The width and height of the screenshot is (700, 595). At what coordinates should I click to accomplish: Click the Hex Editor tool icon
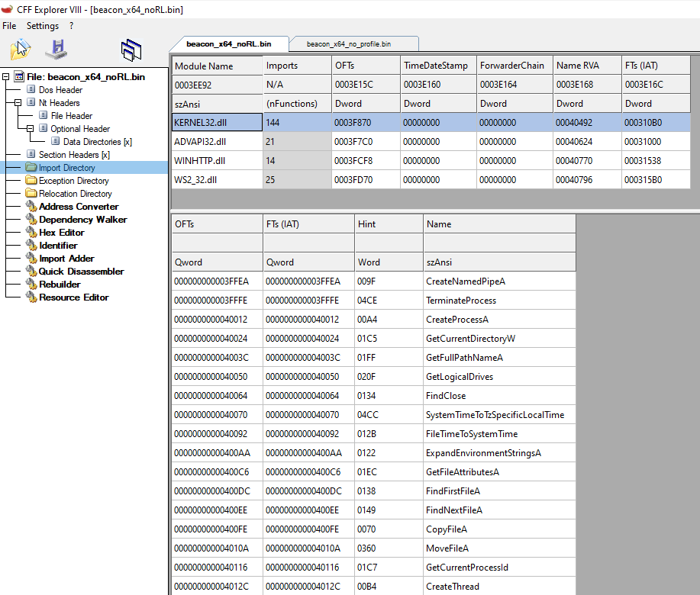(31, 231)
